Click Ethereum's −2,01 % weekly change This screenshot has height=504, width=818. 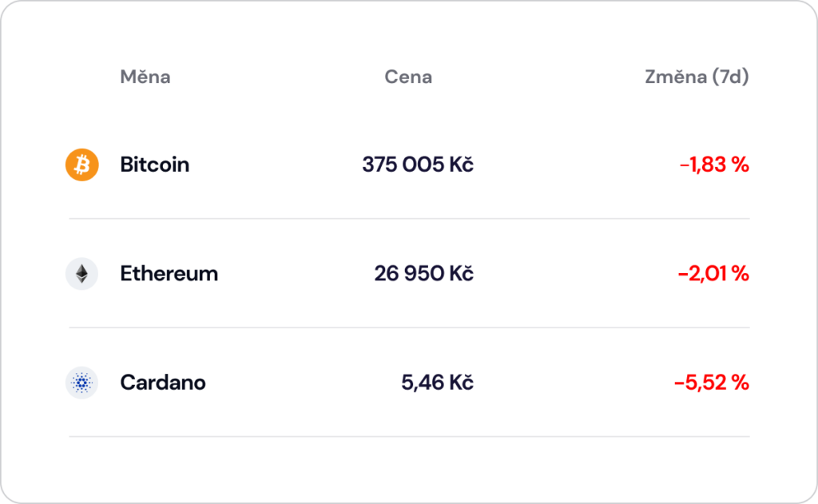pos(713,274)
